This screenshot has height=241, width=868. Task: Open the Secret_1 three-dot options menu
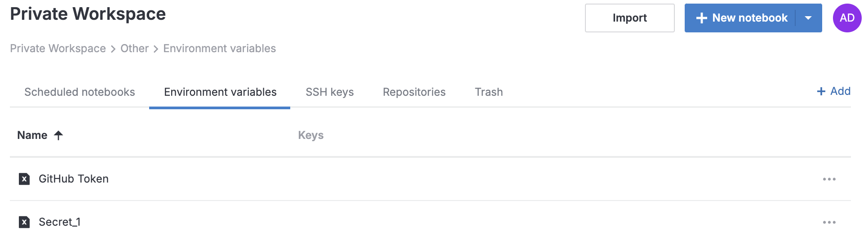829,222
